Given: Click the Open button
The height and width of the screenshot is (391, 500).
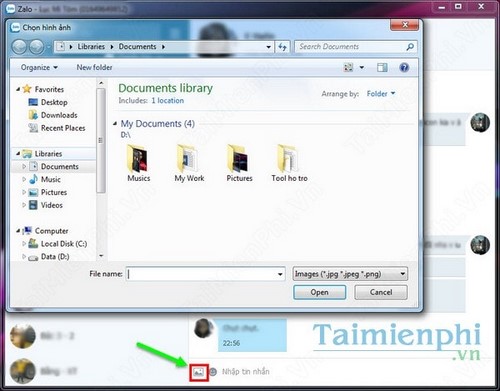Looking at the screenshot, I should (319, 292).
